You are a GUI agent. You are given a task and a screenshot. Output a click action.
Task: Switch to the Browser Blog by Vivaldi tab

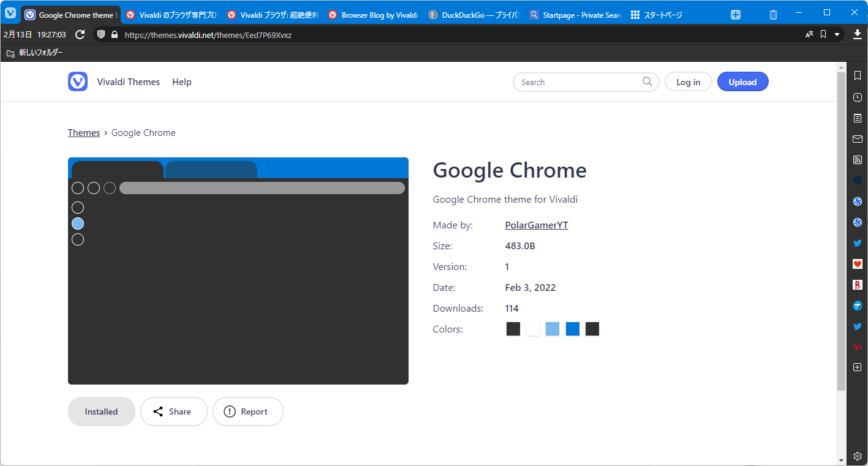[373, 15]
